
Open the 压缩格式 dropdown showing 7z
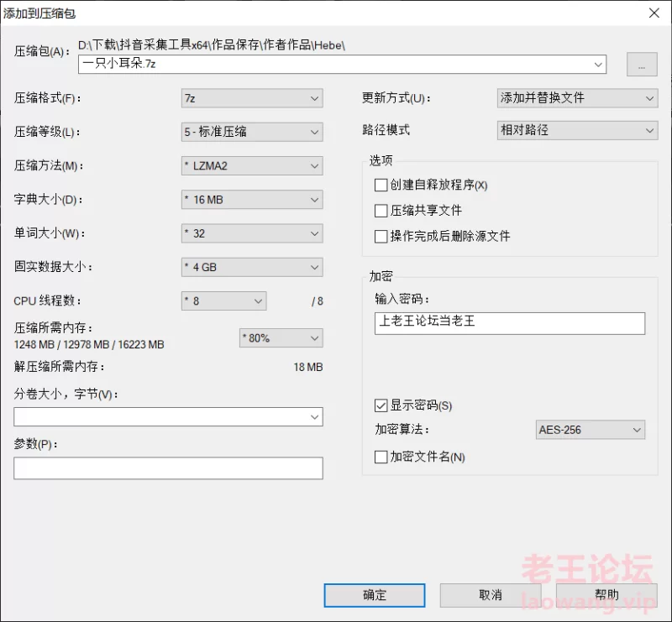coord(252,98)
